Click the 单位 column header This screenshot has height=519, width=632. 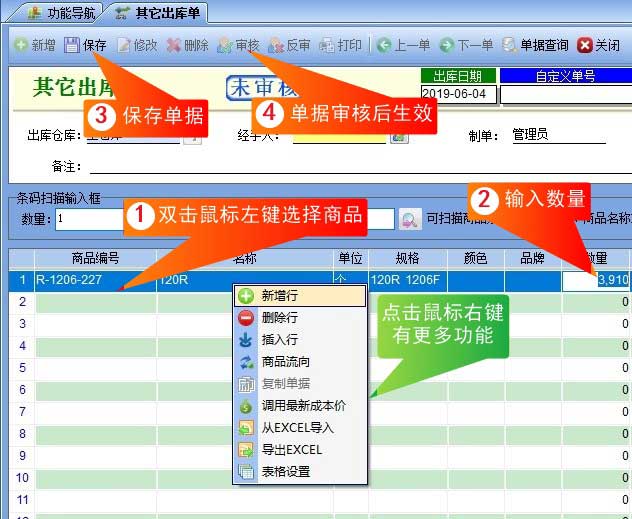click(350, 258)
